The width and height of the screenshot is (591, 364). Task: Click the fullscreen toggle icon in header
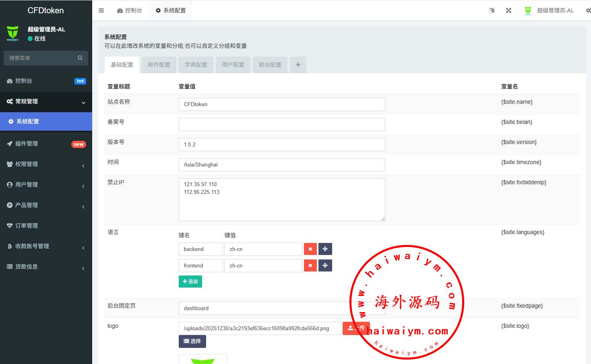508,10
